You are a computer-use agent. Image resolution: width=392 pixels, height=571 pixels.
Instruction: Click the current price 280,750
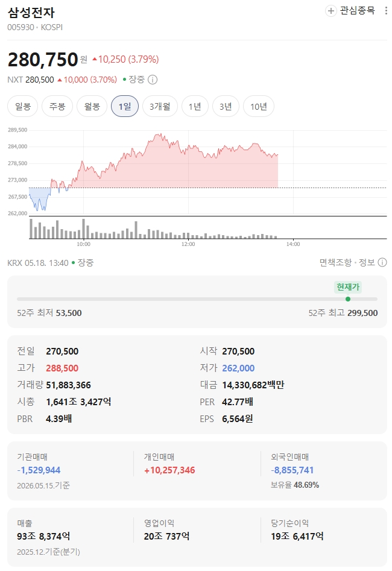pos(43,59)
